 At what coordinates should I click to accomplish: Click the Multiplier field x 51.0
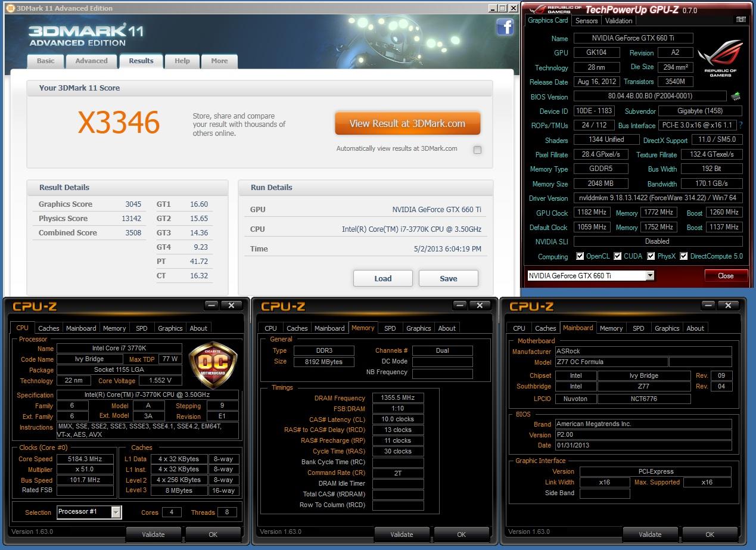pos(85,470)
